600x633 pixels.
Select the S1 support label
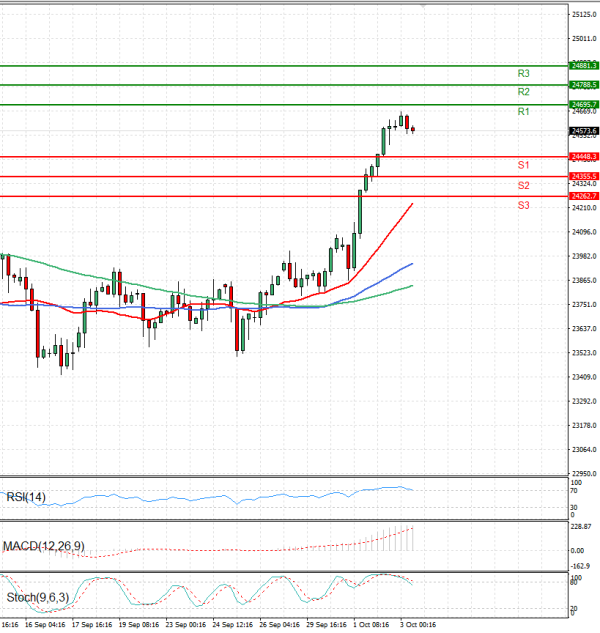pos(523,164)
